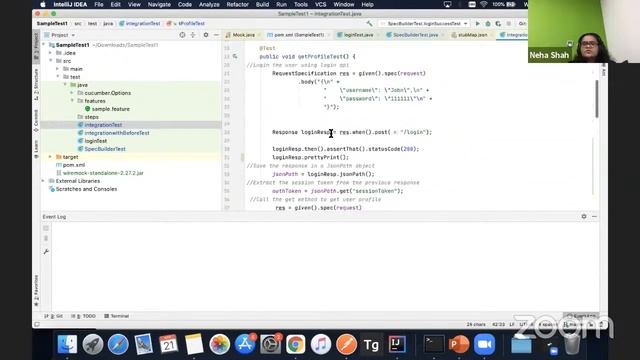Expand the .idea folder

click(51, 53)
